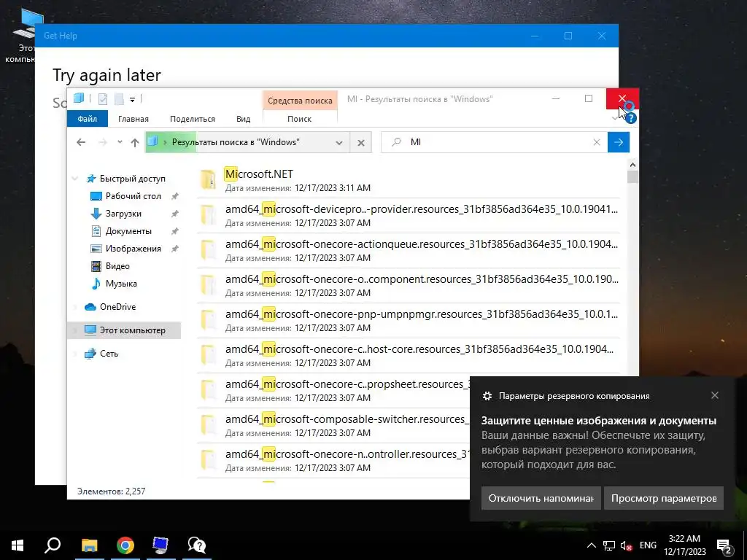Select amd64_microsoft-onecore-n..ontroller.resources result
The height and width of the screenshot is (560, 747).
333,461
